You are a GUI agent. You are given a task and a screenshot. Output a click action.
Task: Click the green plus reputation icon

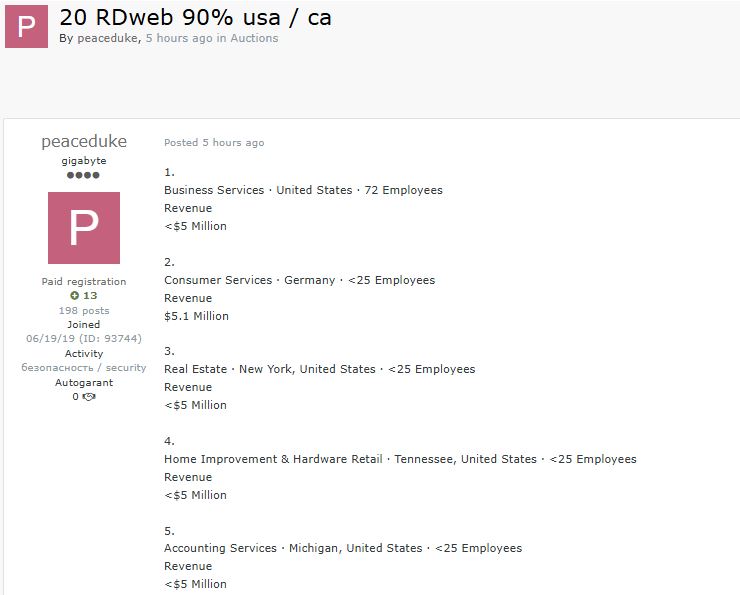(74, 296)
